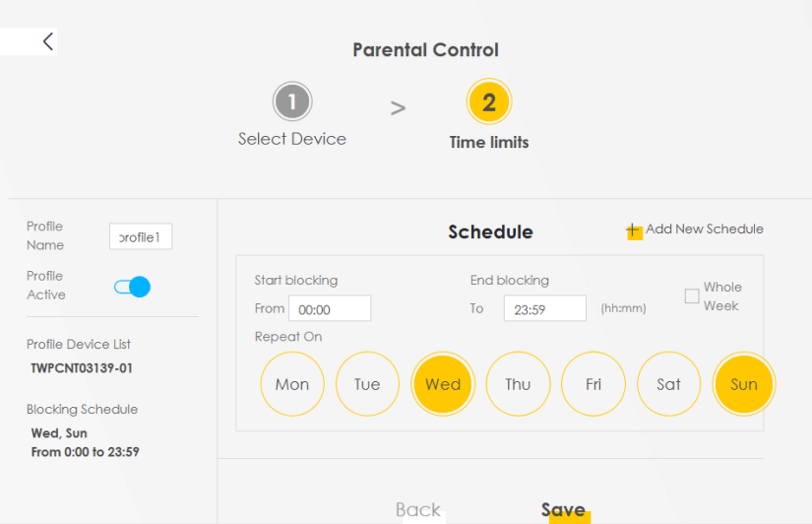Deselect Wed repeat day
This screenshot has height=524, width=812.
coord(443,384)
